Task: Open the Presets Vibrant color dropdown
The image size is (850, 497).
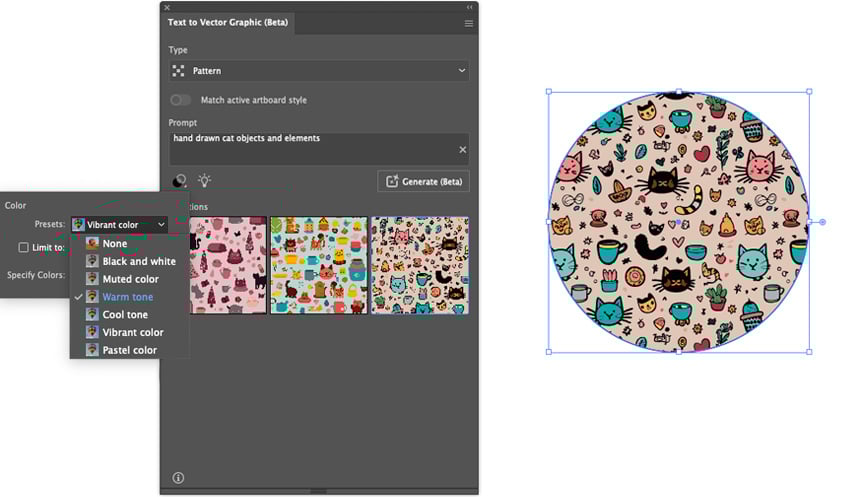Action: coord(119,224)
